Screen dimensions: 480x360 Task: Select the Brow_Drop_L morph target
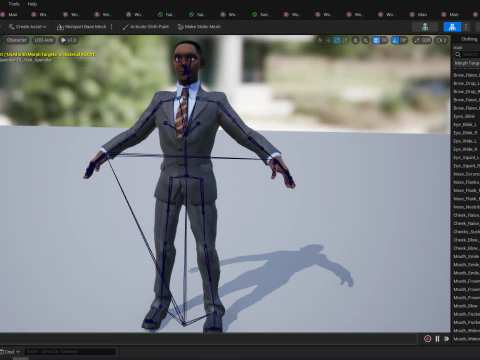click(466, 83)
